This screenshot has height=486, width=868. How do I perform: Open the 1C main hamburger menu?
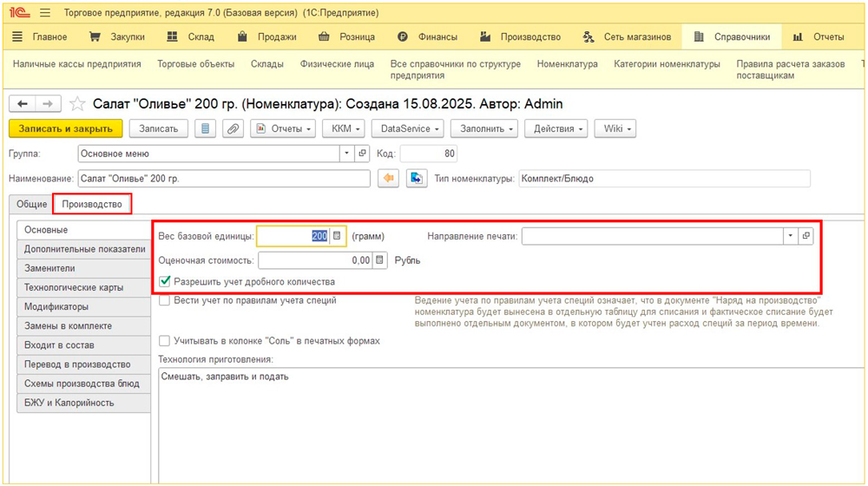pyautogui.click(x=45, y=13)
